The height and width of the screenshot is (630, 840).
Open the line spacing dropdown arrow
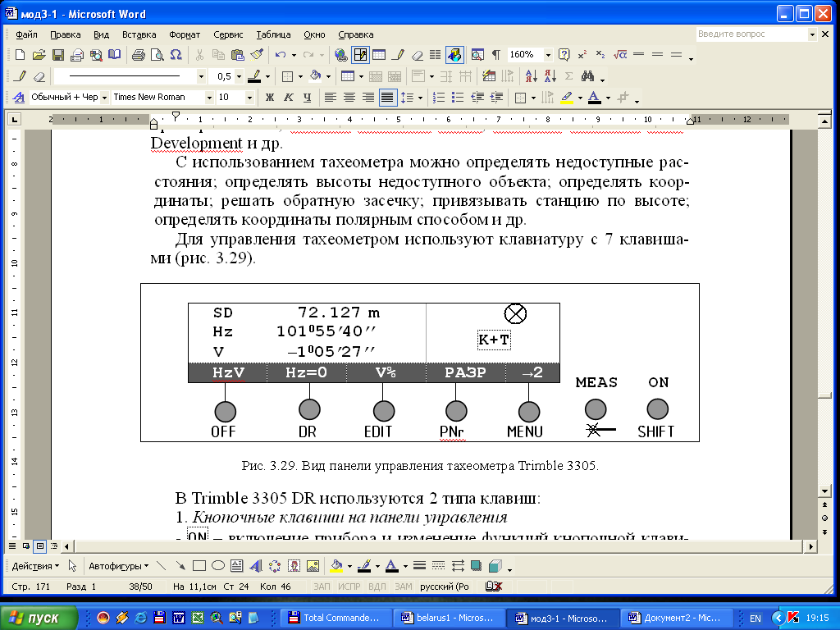coord(420,98)
